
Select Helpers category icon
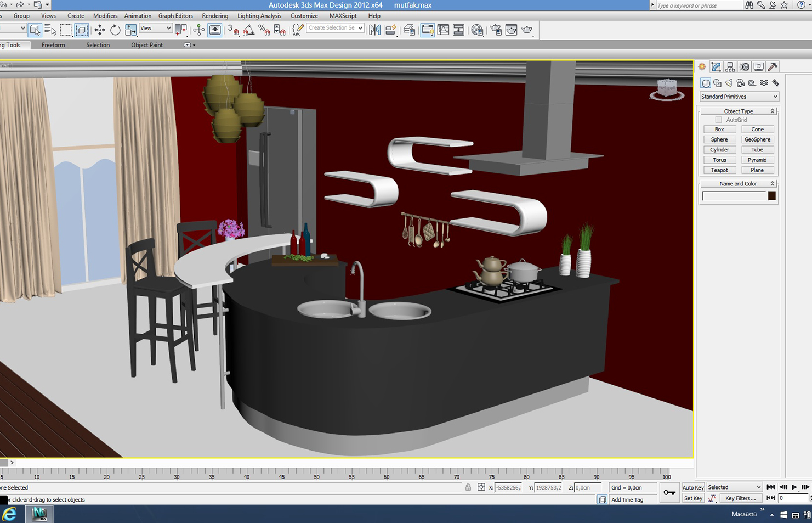click(x=752, y=83)
